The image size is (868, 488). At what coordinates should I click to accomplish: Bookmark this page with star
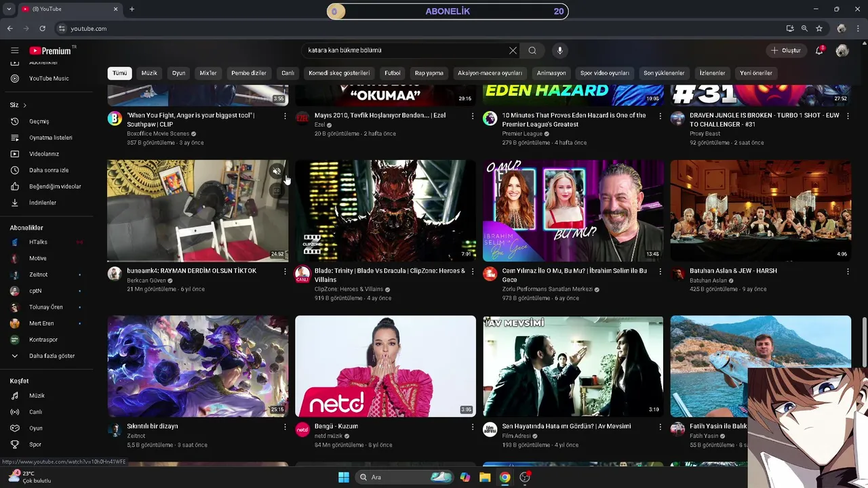point(819,28)
